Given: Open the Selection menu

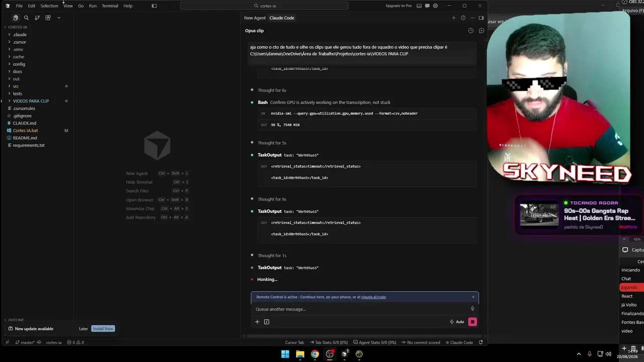Looking at the screenshot, I should click(x=49, y=6).
